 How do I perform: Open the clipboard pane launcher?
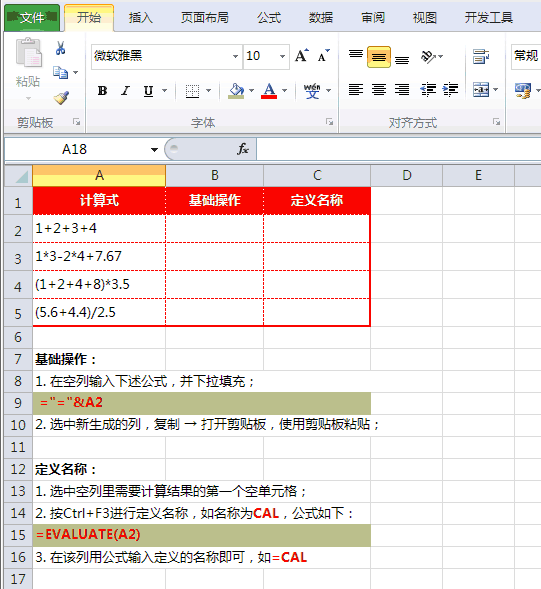point(77,122)
